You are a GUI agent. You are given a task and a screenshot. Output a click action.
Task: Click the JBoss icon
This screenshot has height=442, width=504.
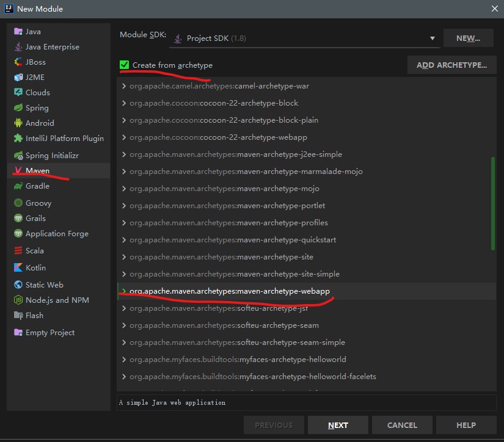point(18,62)
